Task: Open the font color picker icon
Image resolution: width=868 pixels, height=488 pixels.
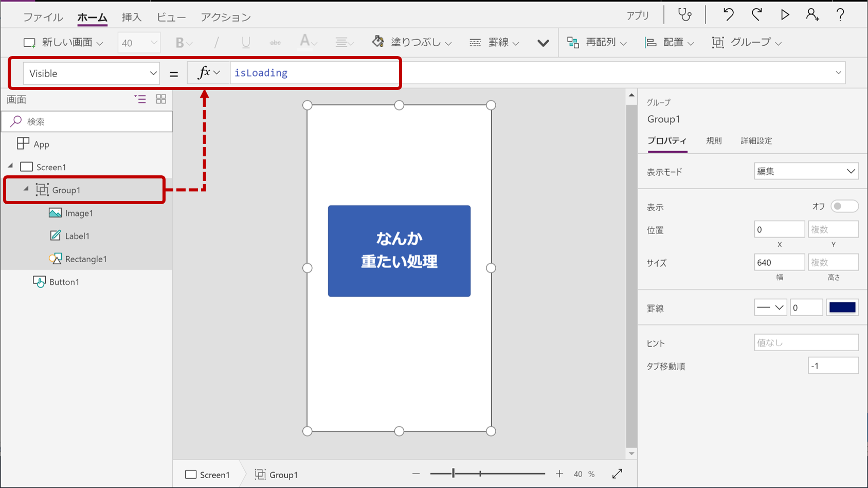Action: coord(305,42)
